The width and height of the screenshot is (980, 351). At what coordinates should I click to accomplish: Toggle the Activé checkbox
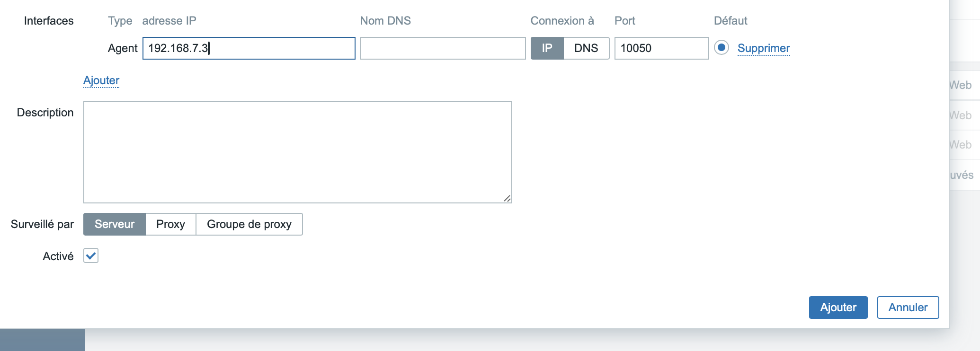(91, 256)
